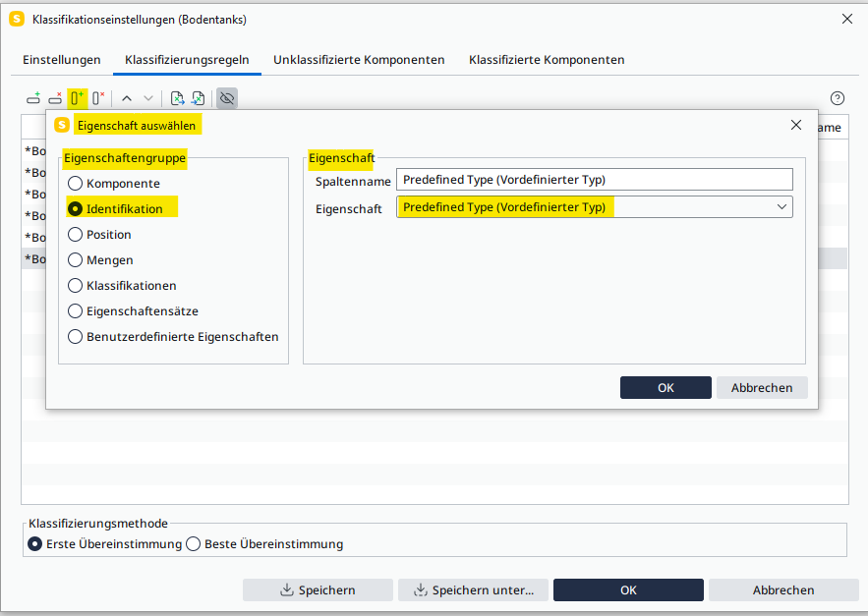Click the delete column toolbar icon
The height and width of the screenshot is (616, 868).
coord(98,98)
